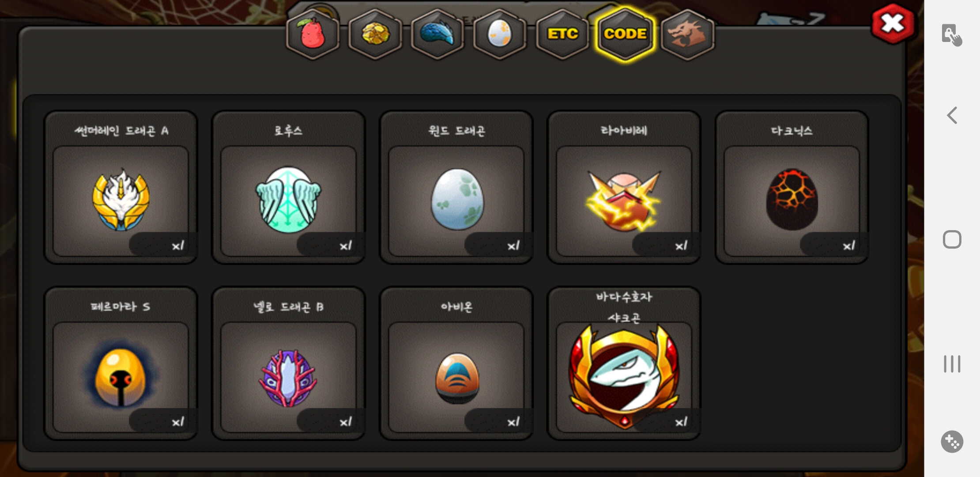Select the 다크닉스 lava egg
Screen dimensions: 980x477
coord(792,187)
